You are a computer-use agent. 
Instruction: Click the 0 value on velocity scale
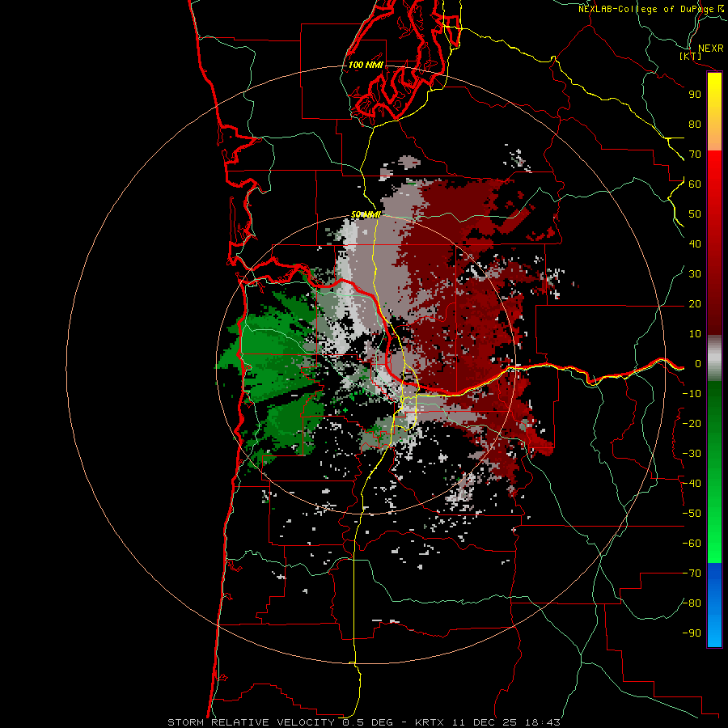click(698, 364)
